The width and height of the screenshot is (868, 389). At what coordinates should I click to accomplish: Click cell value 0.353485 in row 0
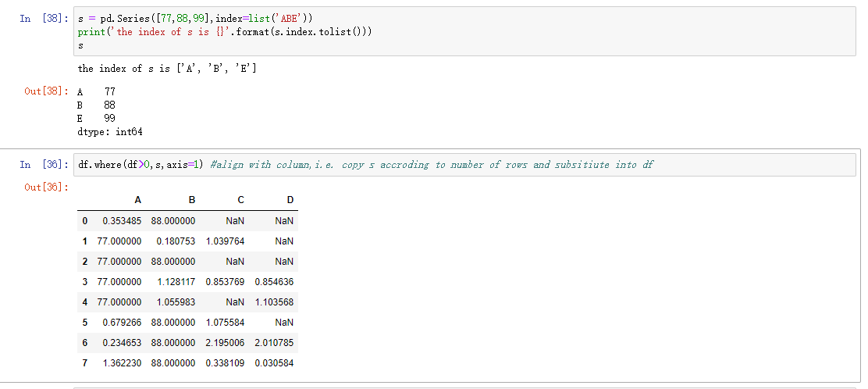click(122, 220)
